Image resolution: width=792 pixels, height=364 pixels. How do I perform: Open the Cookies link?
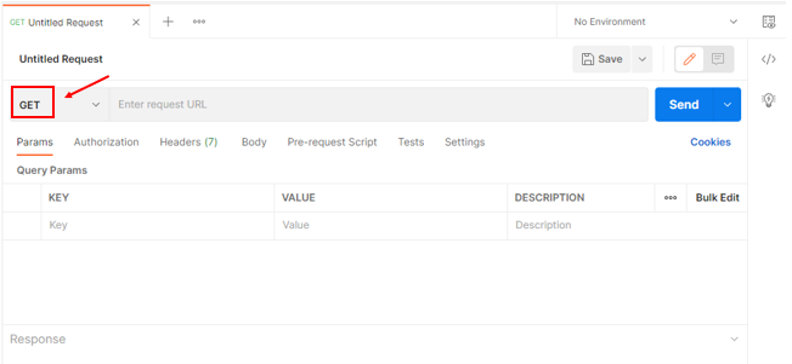[x=710, y=142]
